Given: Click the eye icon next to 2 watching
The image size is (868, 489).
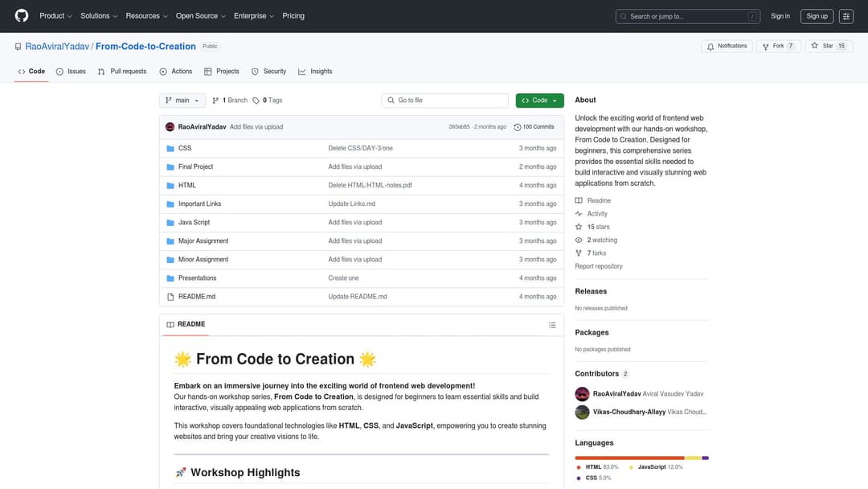Looking at the screenshot, I should pyautogui.click(x=579, y=240).
